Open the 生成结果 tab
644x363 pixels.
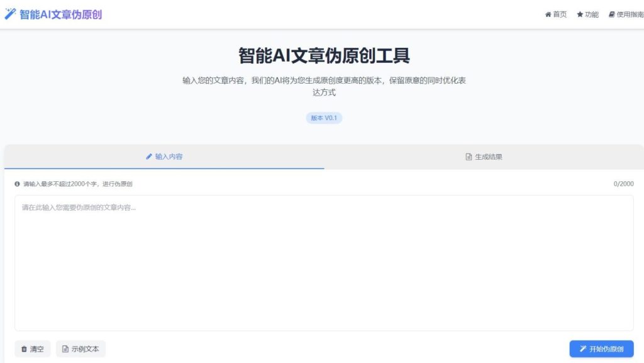[484, 157]
